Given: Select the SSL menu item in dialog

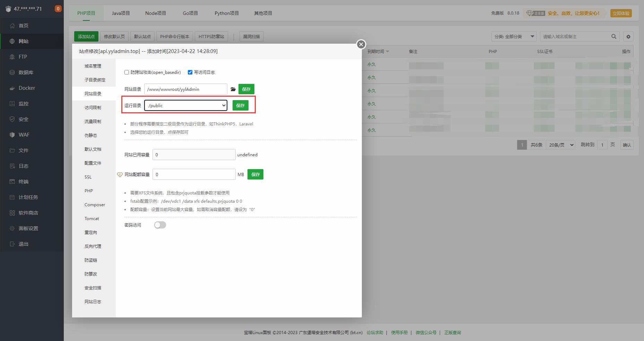Looking at the screenshot, I should coord(88,177).
